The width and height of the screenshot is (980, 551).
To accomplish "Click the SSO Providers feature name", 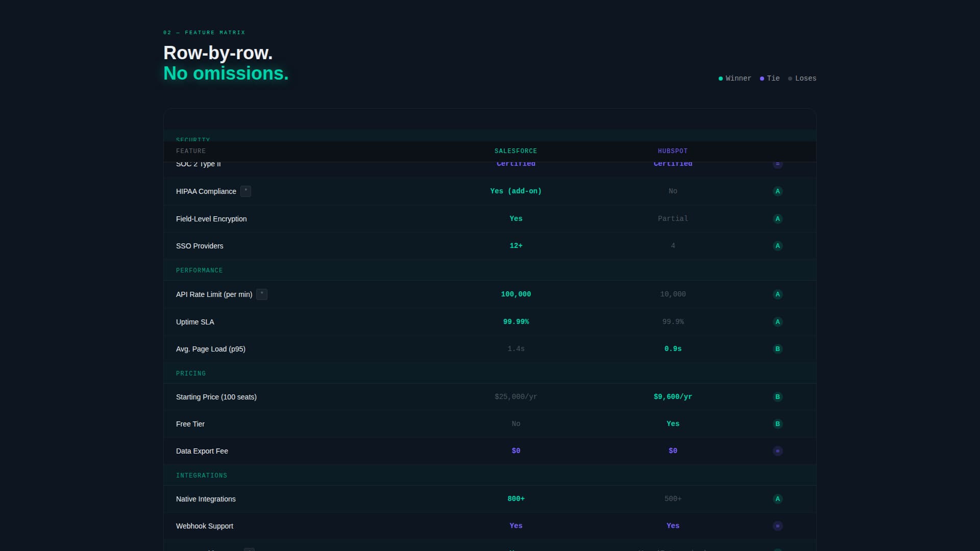I will [x=200, y=246].
